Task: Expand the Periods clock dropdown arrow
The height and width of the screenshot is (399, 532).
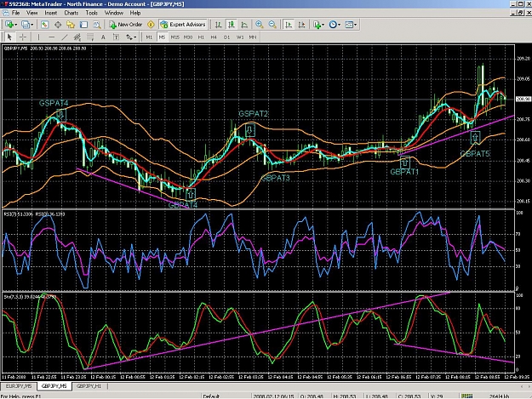Action: (x=339, y=25)
